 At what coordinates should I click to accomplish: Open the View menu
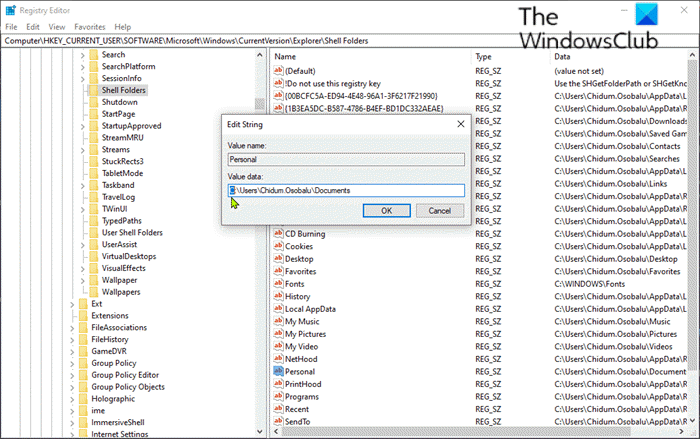point(57,27)
